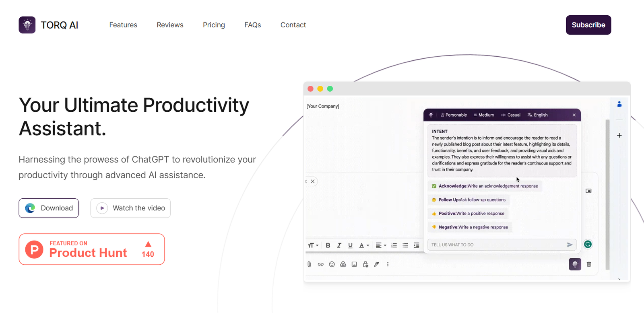Click the send arrow in prompt field
This screenshot has height=313, width=644.
[x=570, y=245]
